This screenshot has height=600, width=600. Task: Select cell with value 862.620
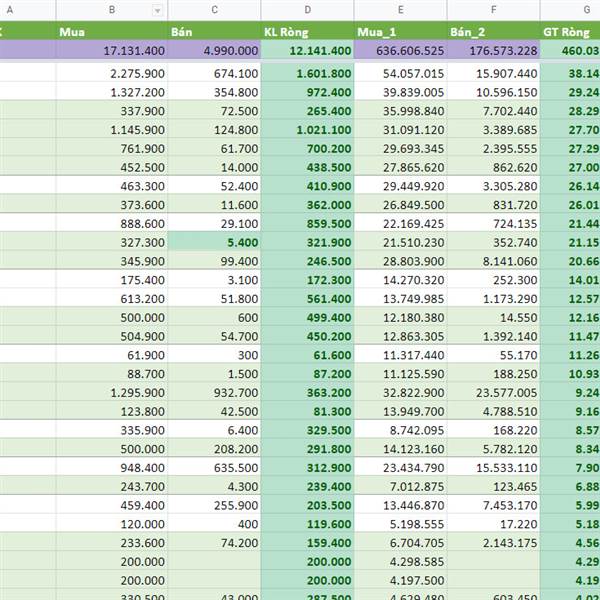pos(494,167)
